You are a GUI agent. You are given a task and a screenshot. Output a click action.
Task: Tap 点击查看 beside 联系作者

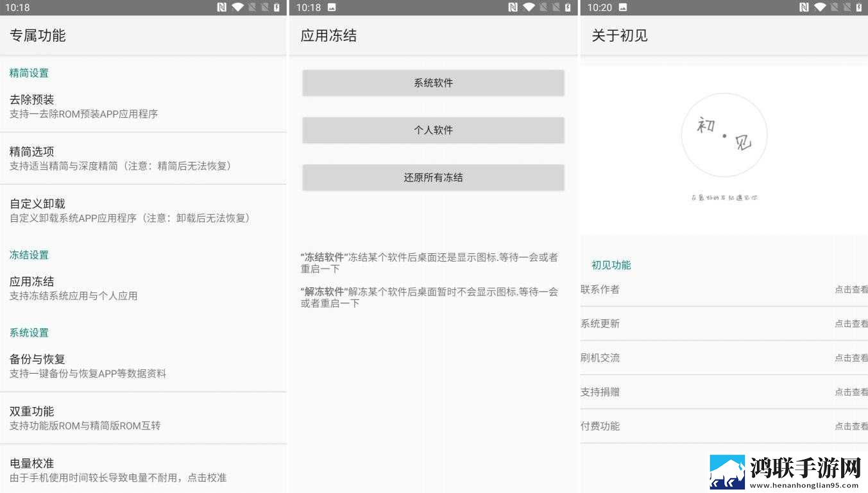(851, 290)
